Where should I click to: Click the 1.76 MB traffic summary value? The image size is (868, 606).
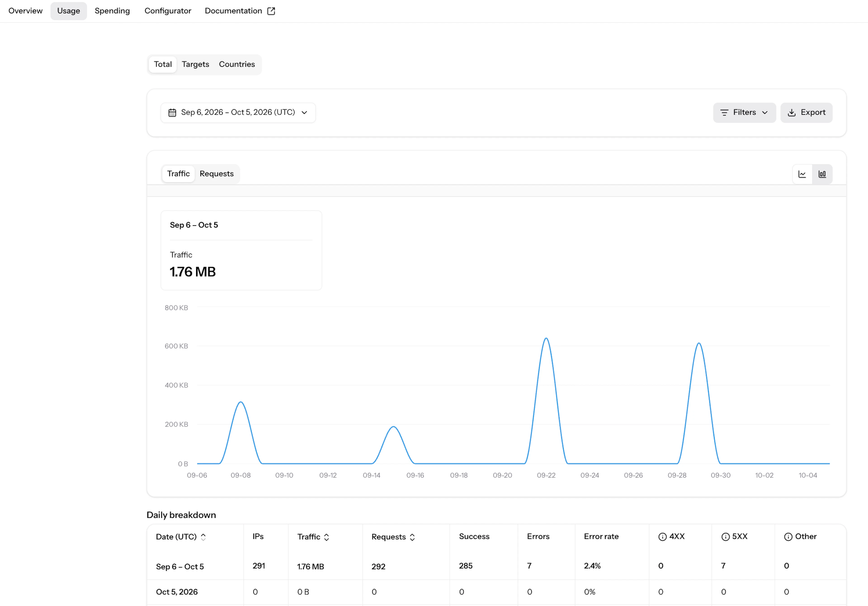[x=193, y=272]
